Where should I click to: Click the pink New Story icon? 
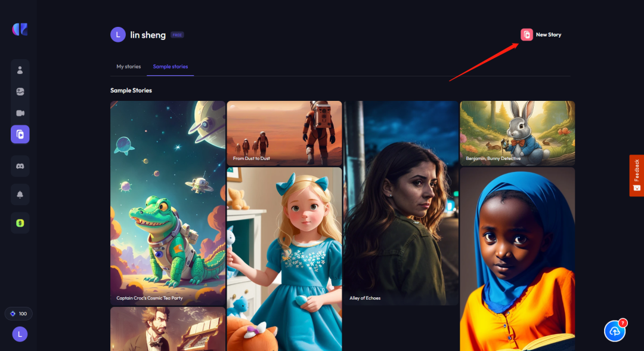pyautogui.click(x=527, y=35)
